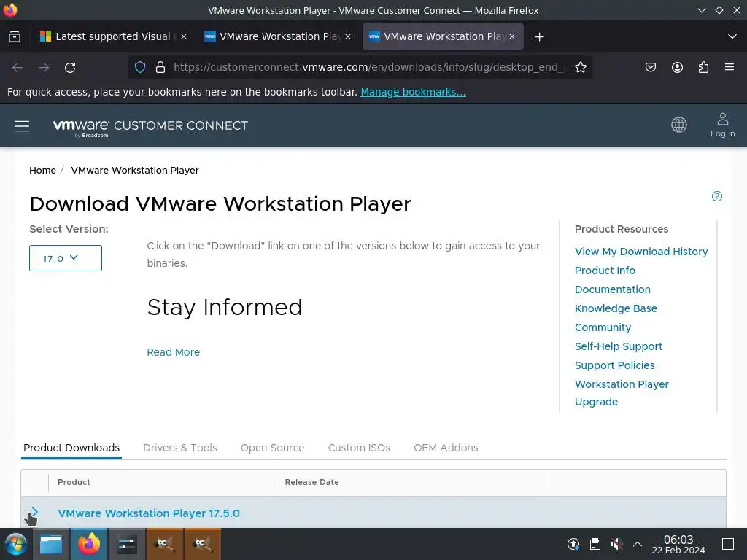
Task: Open the Firefox account icon
Action: point(677,68)
